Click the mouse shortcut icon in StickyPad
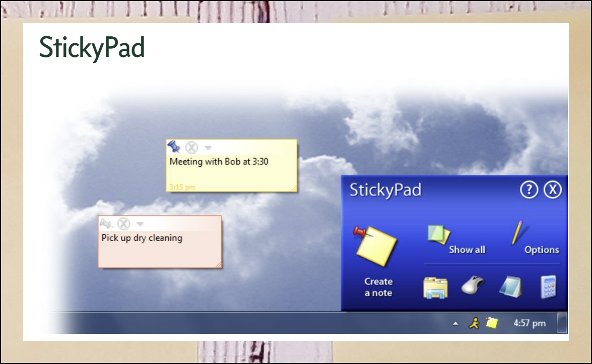Screen dimensions: 592x364 [473, 285]
